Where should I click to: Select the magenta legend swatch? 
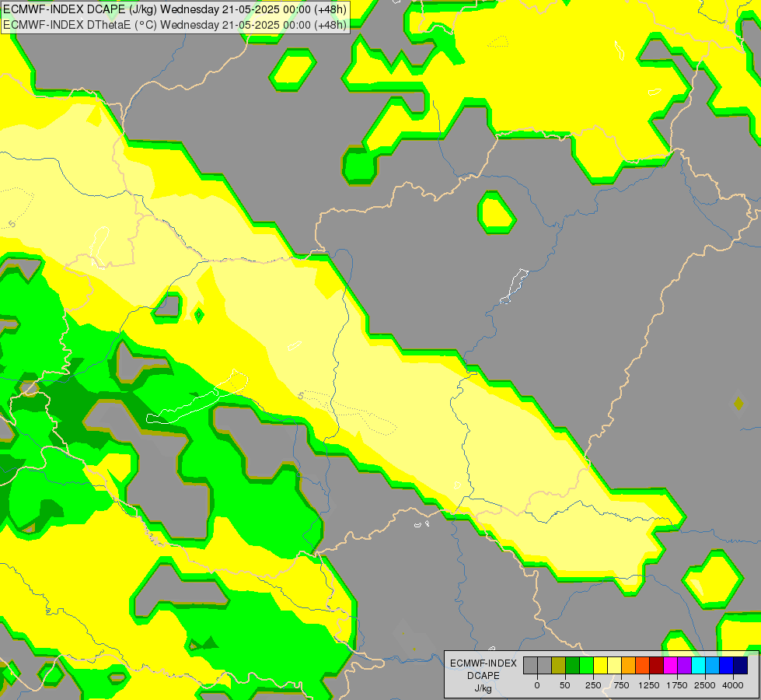point(671,666)
